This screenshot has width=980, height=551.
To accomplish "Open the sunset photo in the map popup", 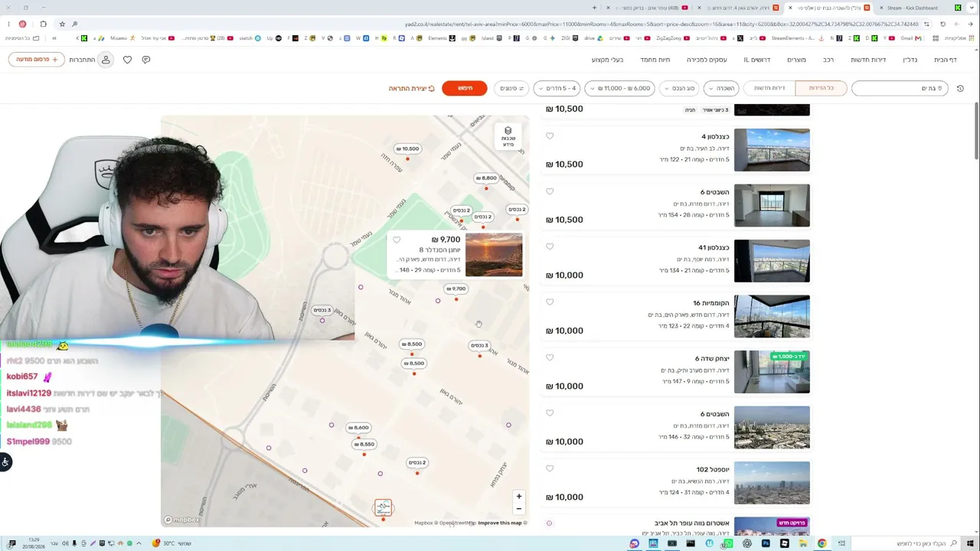I will (494, 255).
